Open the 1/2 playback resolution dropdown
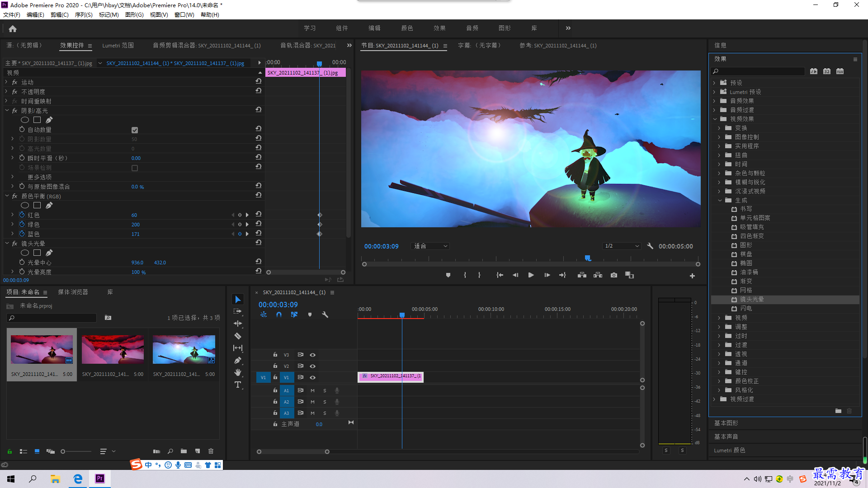Screen dimensions: 868x488 point(622,246)
